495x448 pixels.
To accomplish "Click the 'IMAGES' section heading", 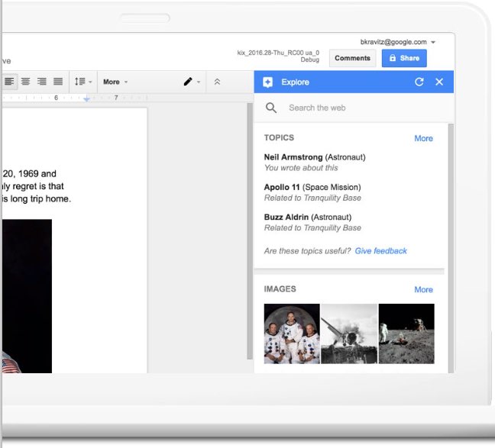I will point(280,289).
